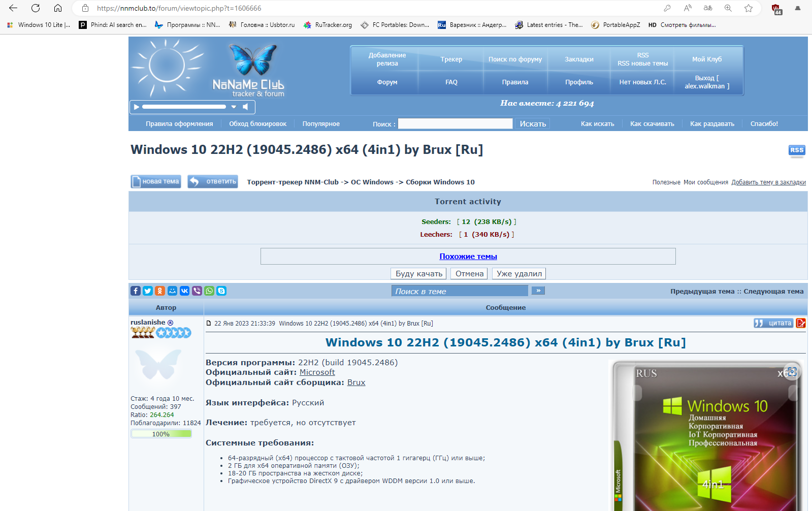Add this page to browser favorites
Image resolution: width=812 pixels, height=511 pixels.
pos(748,8)
